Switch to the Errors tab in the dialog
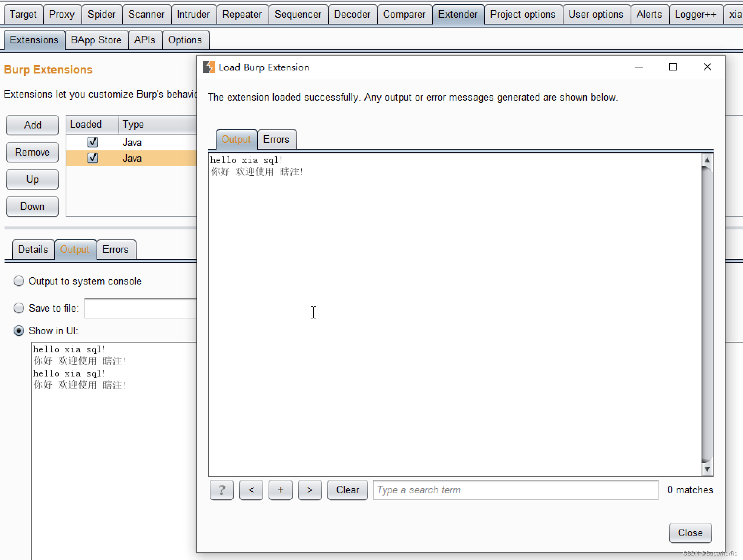 click(276, 139)
